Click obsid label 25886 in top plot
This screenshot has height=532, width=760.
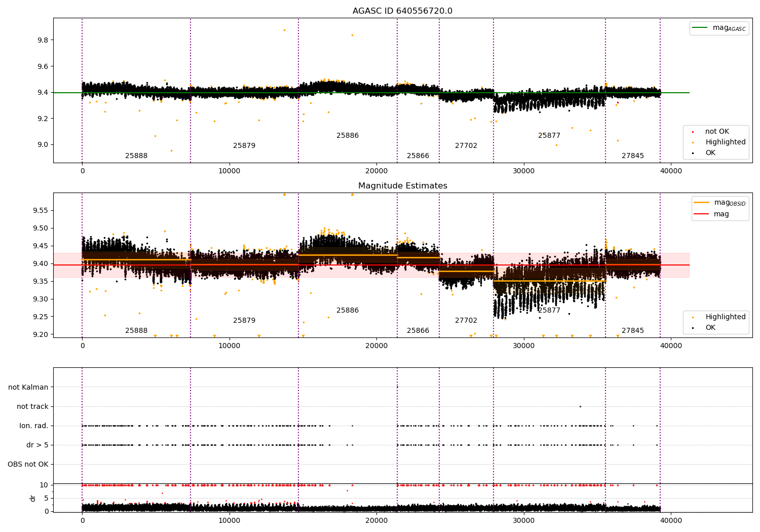348,136
